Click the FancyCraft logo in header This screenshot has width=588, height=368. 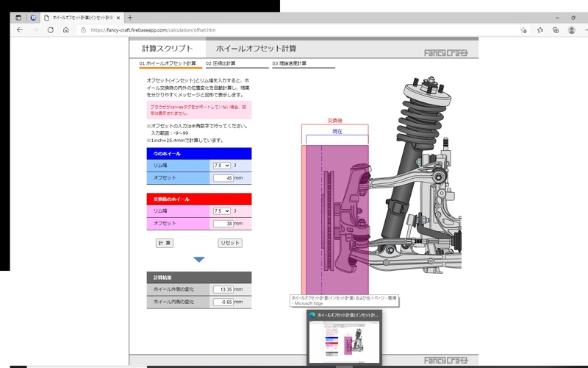[x=446, y=53]
